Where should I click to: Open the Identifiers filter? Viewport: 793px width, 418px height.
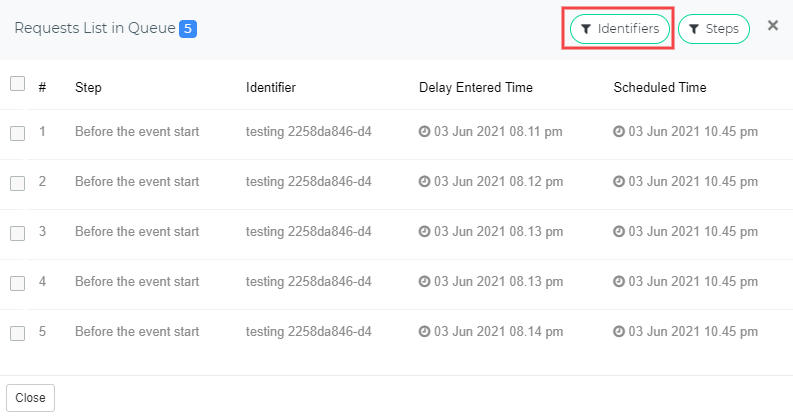[x=620, y=29]
